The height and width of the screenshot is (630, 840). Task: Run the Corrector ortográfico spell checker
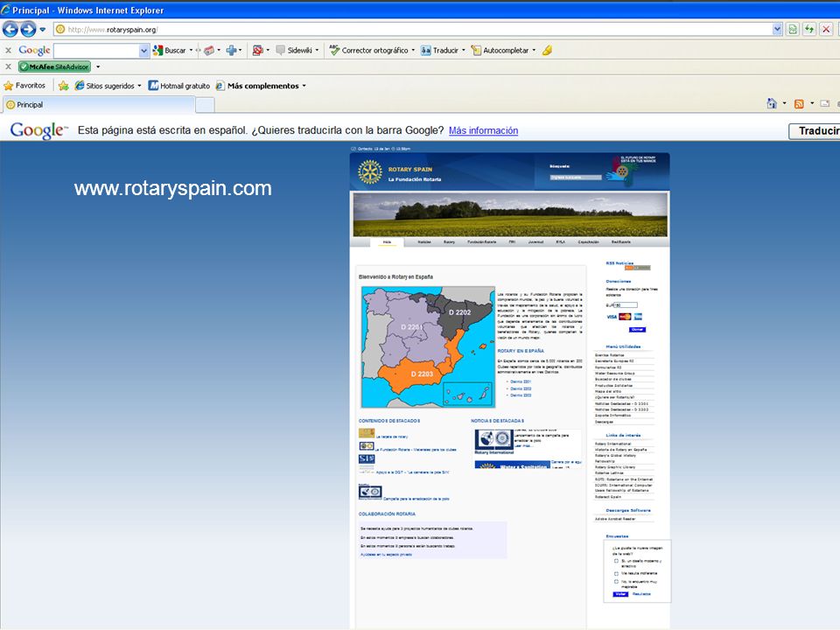coord(368,51)
